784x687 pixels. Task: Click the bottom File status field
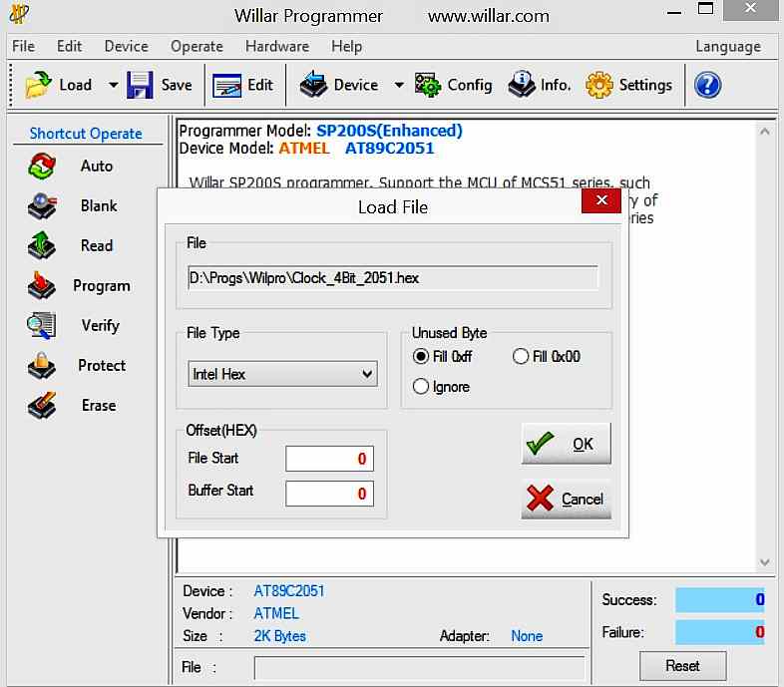click(420, 667)
